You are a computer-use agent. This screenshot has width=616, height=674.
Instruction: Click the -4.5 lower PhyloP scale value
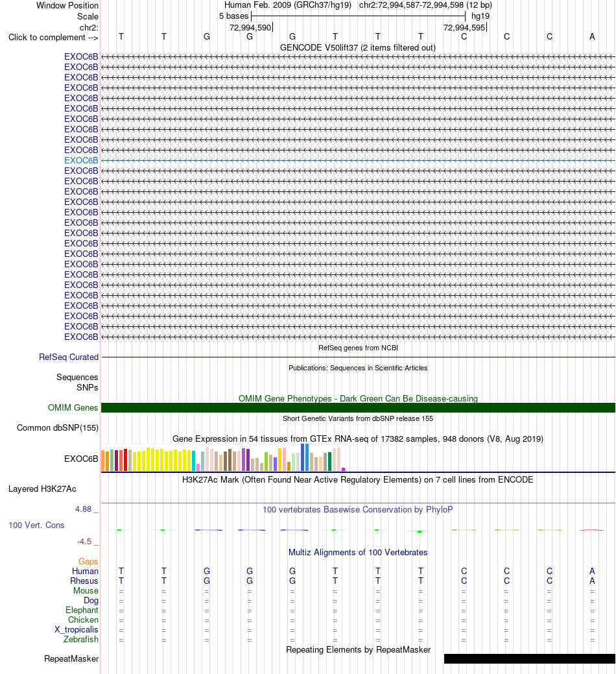tap(84, 542)
